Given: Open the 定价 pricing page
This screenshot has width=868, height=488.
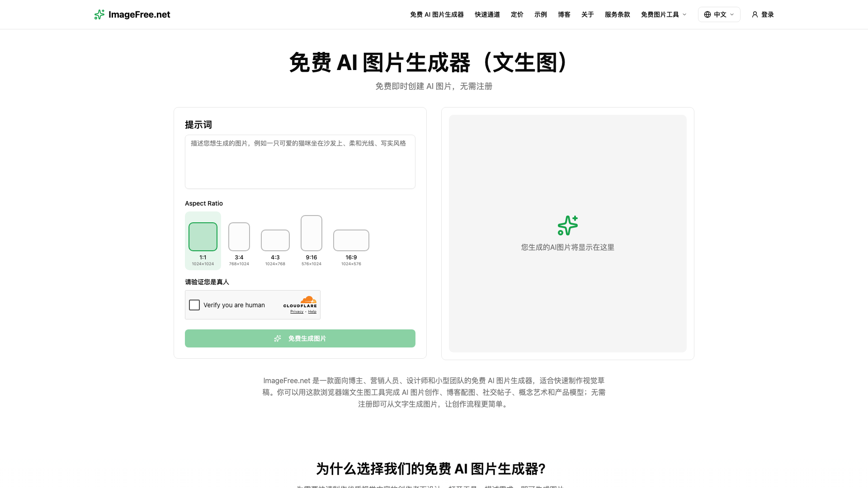Looking at the screenshot, I should (x=517, y=14).
